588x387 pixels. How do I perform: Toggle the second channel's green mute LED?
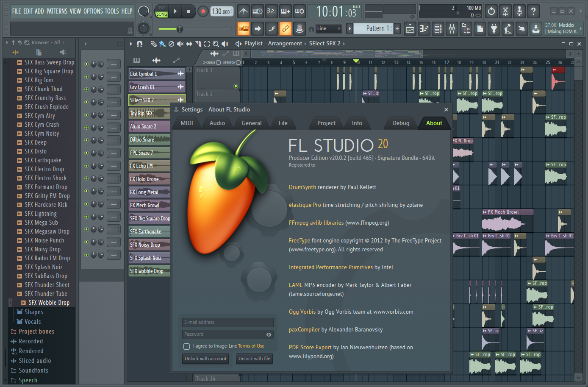86,77
